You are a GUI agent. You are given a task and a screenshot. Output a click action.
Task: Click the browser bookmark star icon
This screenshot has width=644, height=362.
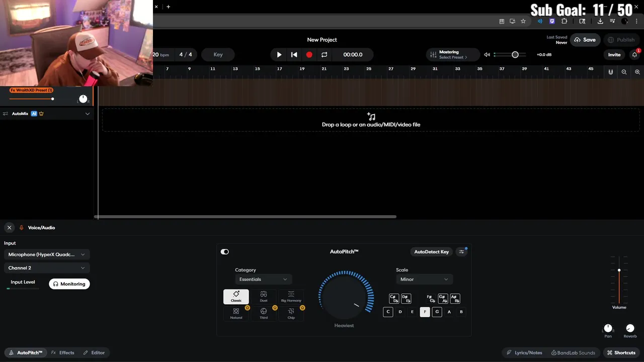tap(523, 21)
